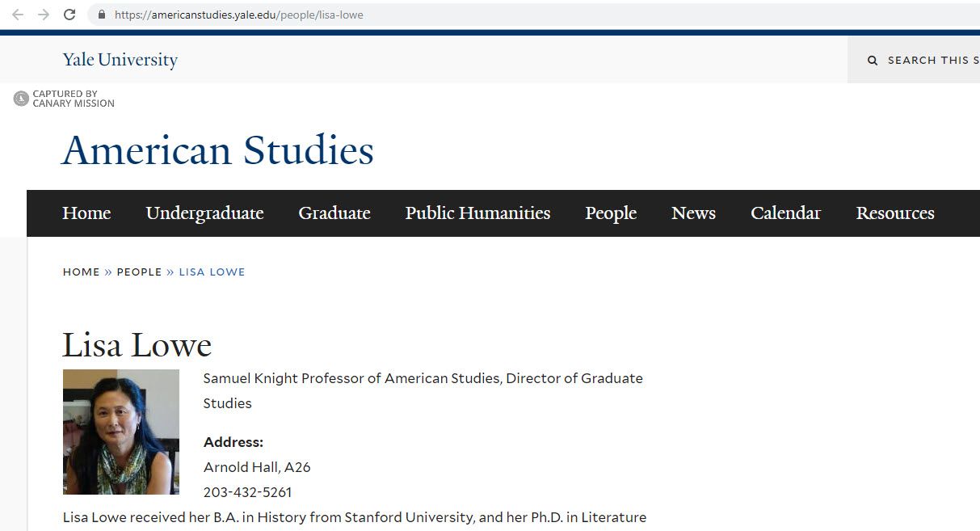Reload the page with refresh icon

coord(69,15)
